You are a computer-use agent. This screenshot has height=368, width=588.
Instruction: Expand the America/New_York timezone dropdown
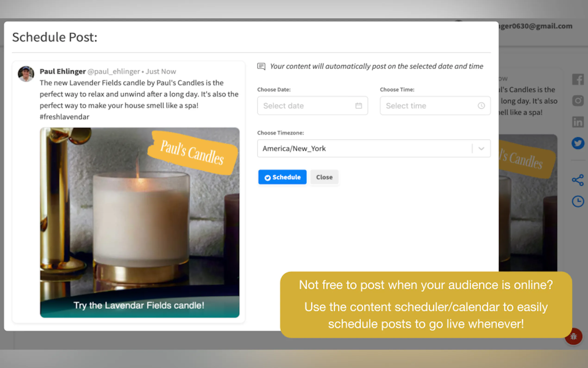[365, 149]
